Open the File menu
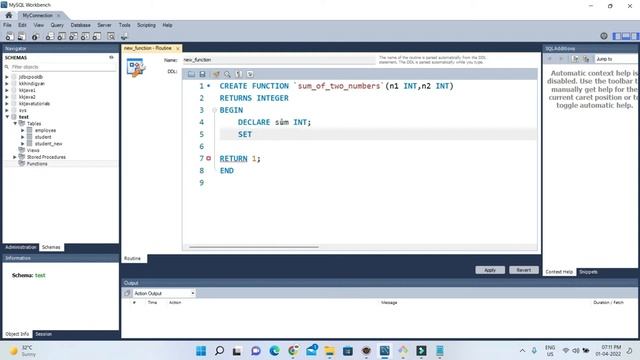The image size is (640, 360). click(x=7, y=25)
